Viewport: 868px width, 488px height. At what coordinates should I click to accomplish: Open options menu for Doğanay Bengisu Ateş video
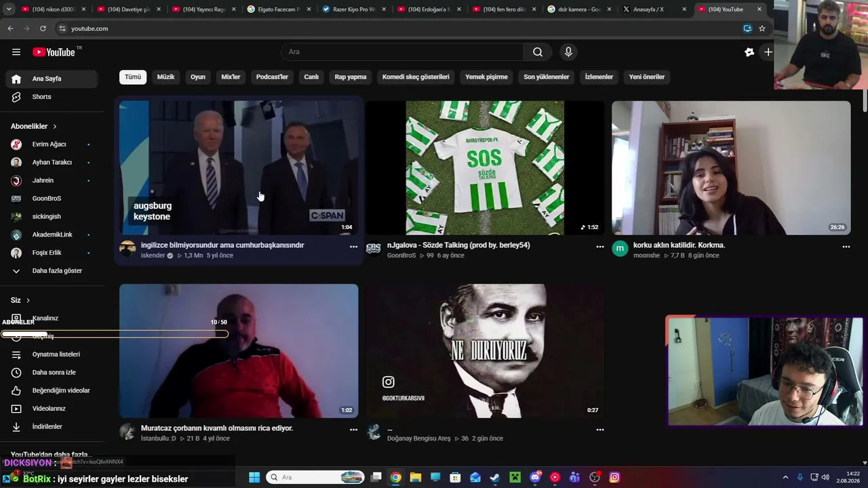pos(599,430)
